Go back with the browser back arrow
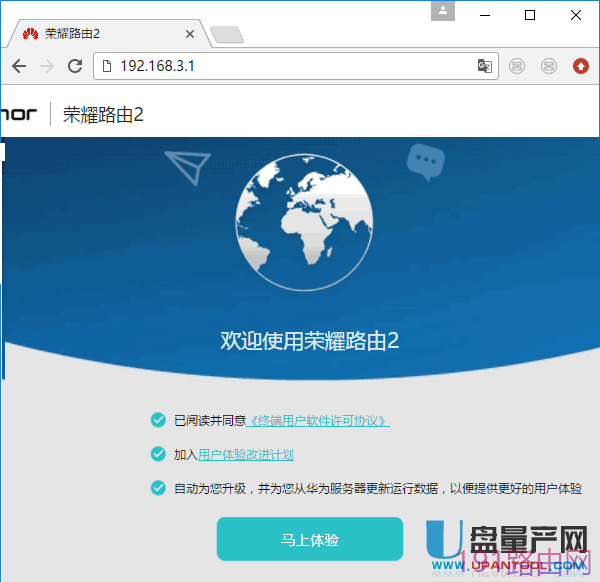Viewport: 600px width, 582px height. pyautogui.click(x=19, y=66)
